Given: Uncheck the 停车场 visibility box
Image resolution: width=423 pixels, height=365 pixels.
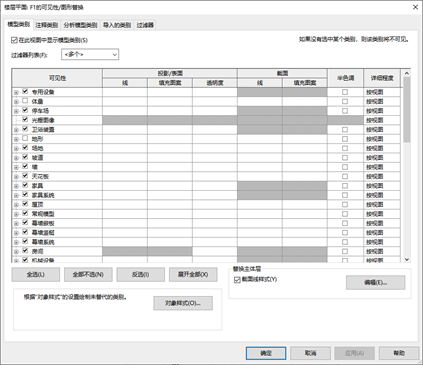Looking at the screenshot, I should click(x=25, y=110).
